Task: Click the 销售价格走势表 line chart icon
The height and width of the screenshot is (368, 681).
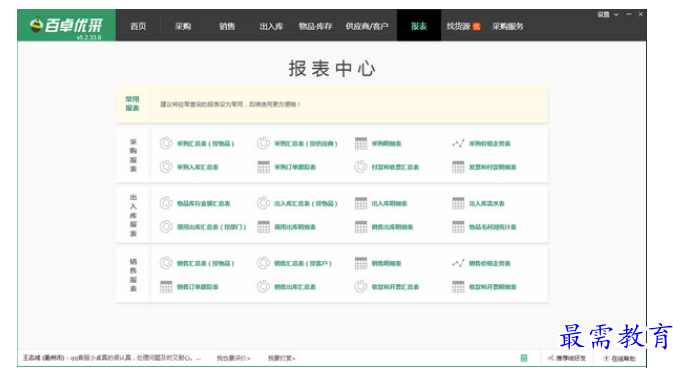Action: (458, 263)
